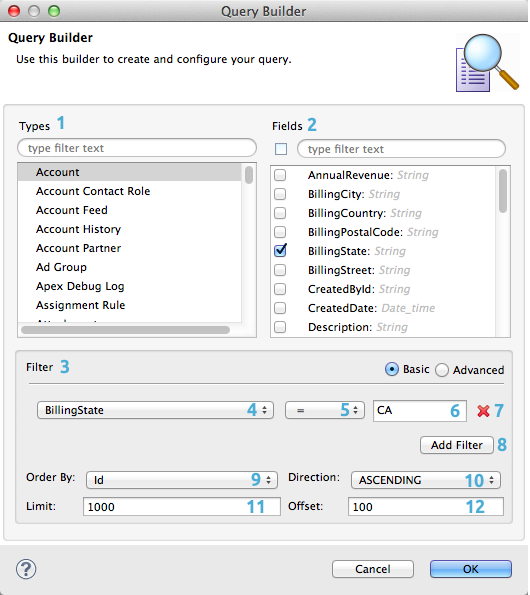Click the Types filter text box
Screen dimensions: 530x595
tap(137, 148)
